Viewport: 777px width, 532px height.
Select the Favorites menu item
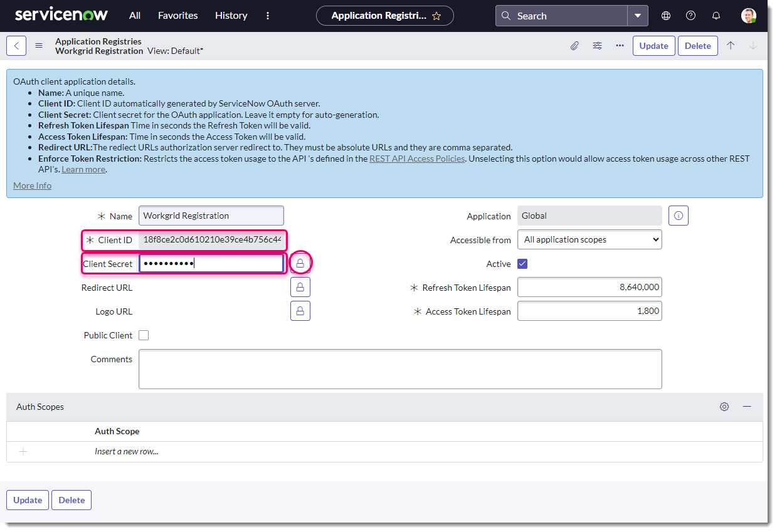point(177,15)
